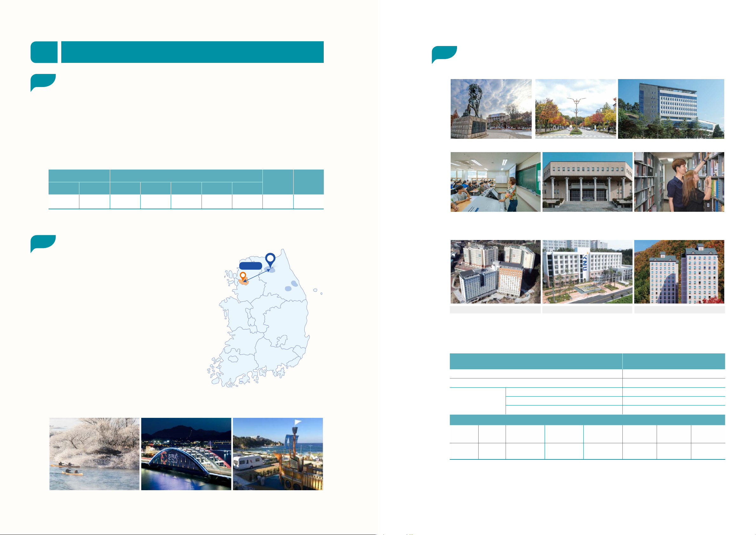Click the teal square box left of the header banner

(x=44, y=52)
